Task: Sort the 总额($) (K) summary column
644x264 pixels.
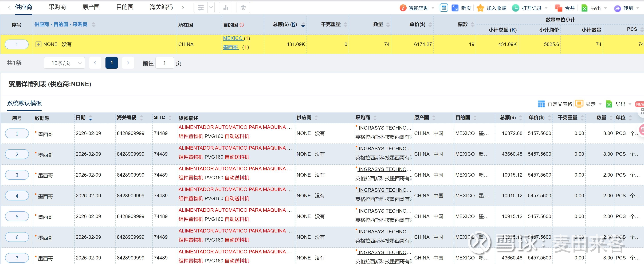Action: pyautogui.click(x=303, y=25)
